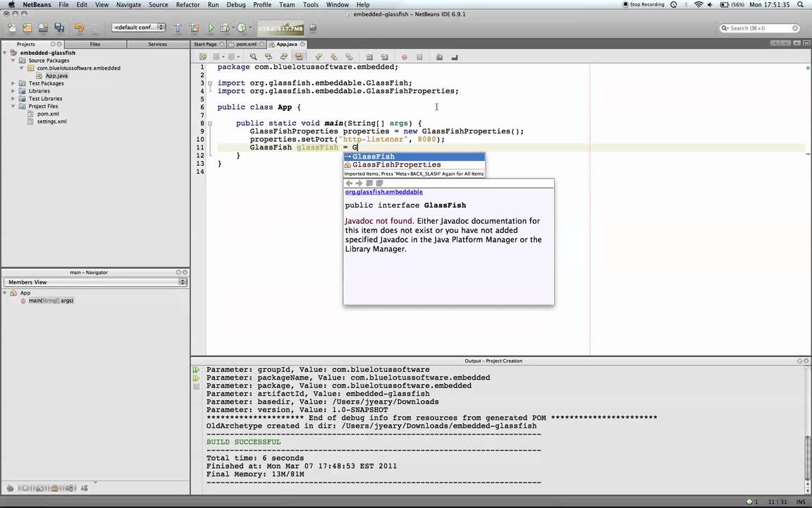The image size is (812, 508).
Task: Collapse com.bluelotussoftware.embedded package node
Action: click(x=22, y=68)
